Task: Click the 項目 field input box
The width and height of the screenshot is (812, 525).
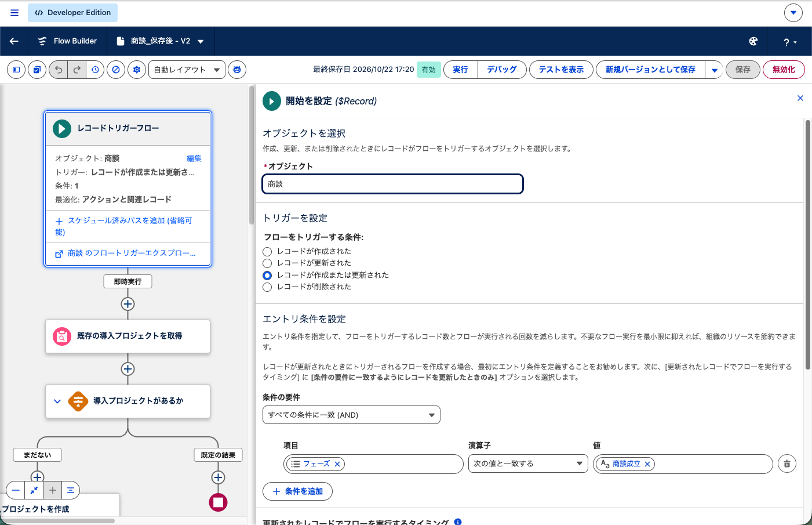Action: (x=374, y=464)
